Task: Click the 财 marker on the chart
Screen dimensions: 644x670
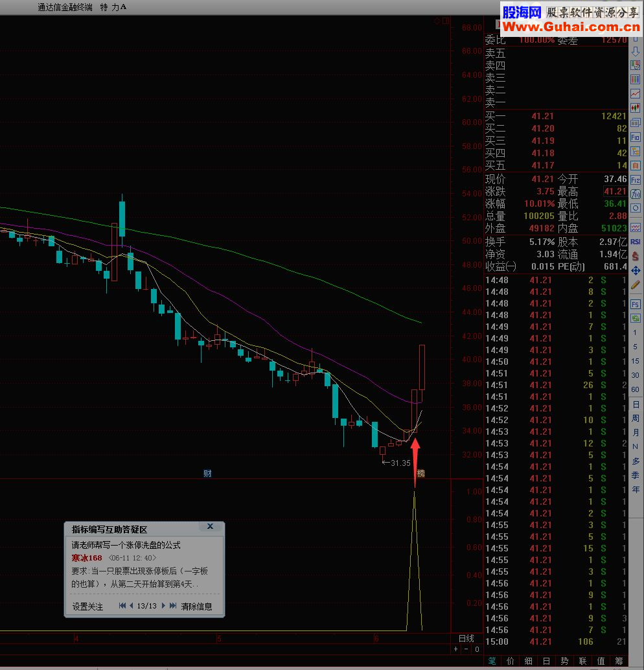Action: click(207, 474)
